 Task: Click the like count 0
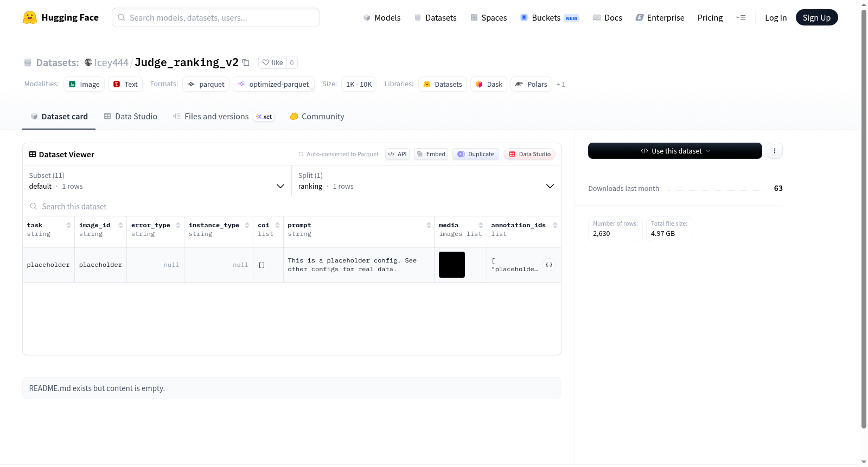pyautogui.click(x=292, y=62)
